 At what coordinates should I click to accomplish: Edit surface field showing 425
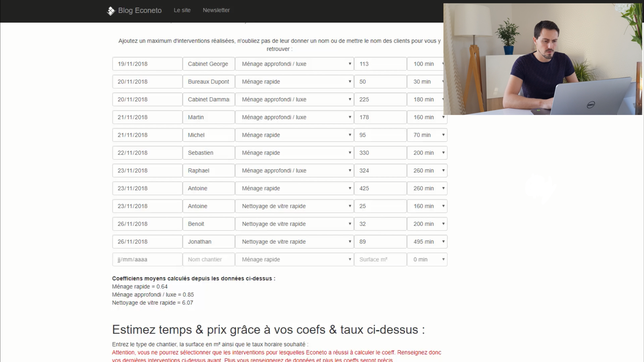(380, 188)
